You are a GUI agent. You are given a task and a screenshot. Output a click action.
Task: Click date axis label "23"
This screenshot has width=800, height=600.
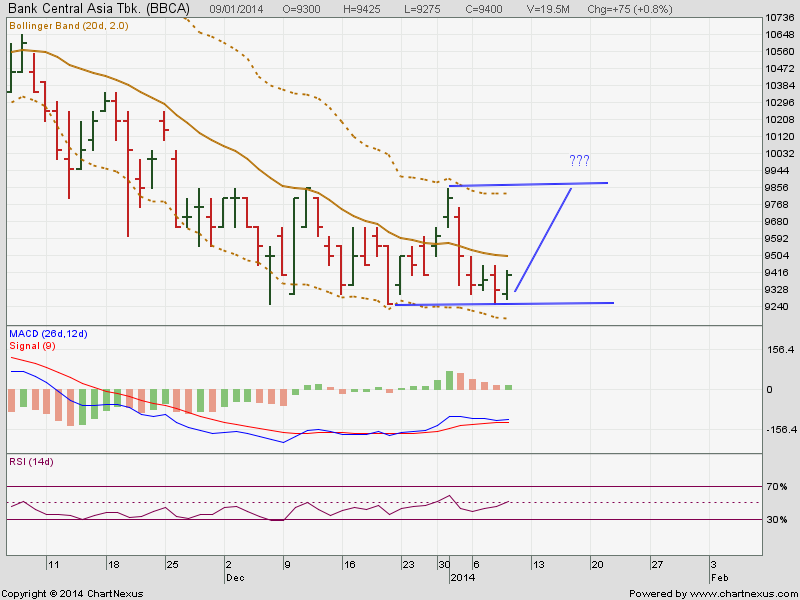(409, 565)
